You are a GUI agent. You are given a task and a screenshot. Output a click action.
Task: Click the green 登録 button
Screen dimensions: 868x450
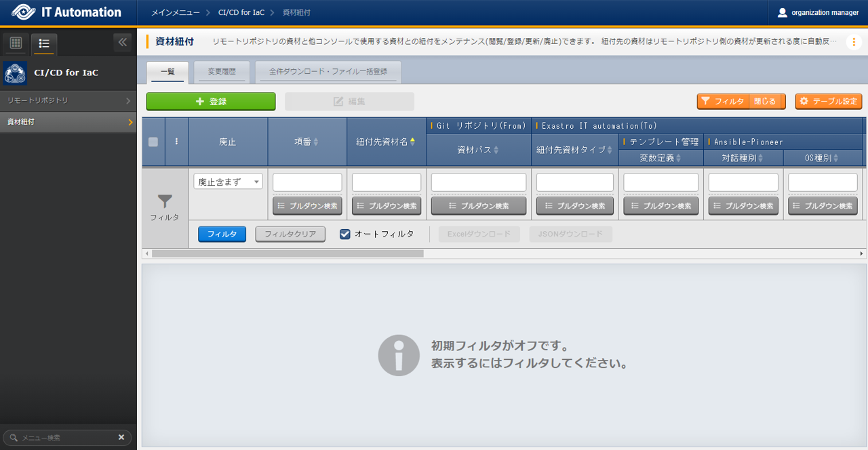coord(211,101)
